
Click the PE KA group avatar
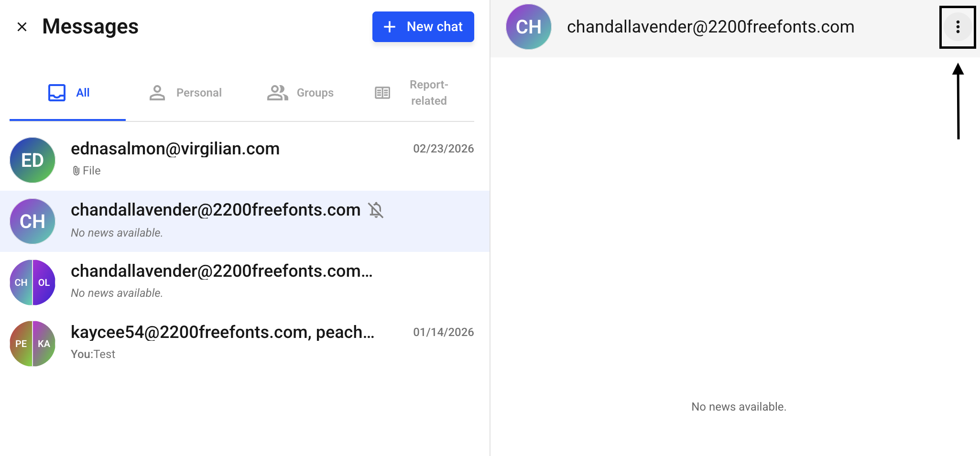coord(33,344)
